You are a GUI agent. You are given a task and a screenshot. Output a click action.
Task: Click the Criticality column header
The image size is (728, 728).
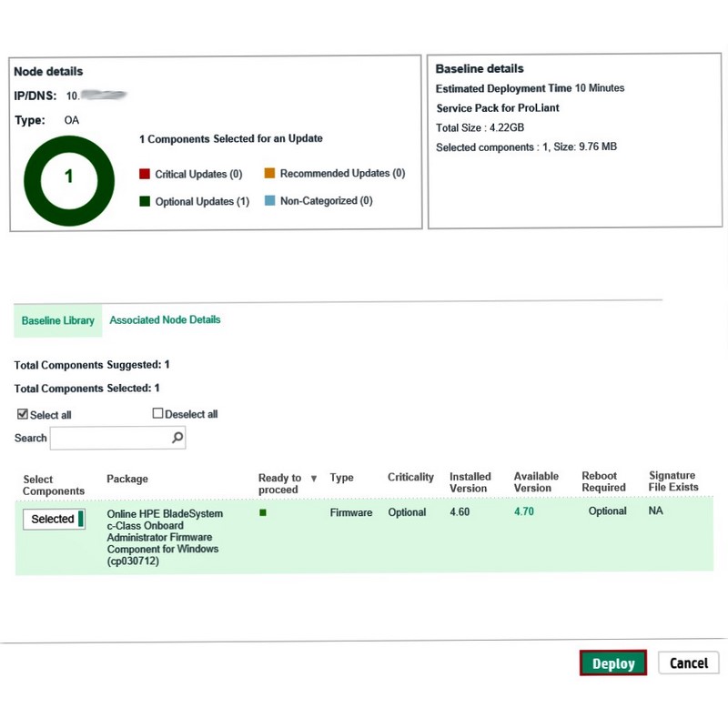point(410,477)
